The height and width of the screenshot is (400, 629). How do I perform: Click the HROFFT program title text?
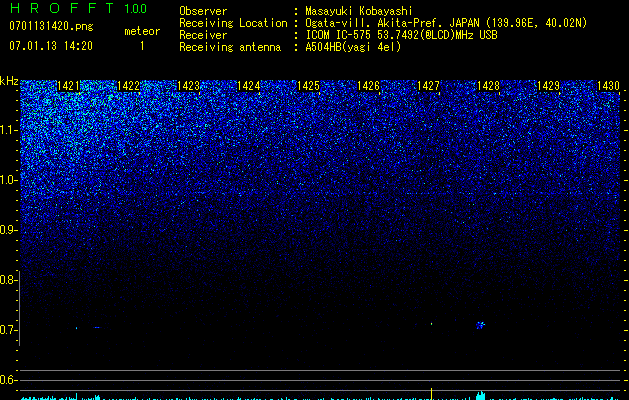tap(62, 8)
